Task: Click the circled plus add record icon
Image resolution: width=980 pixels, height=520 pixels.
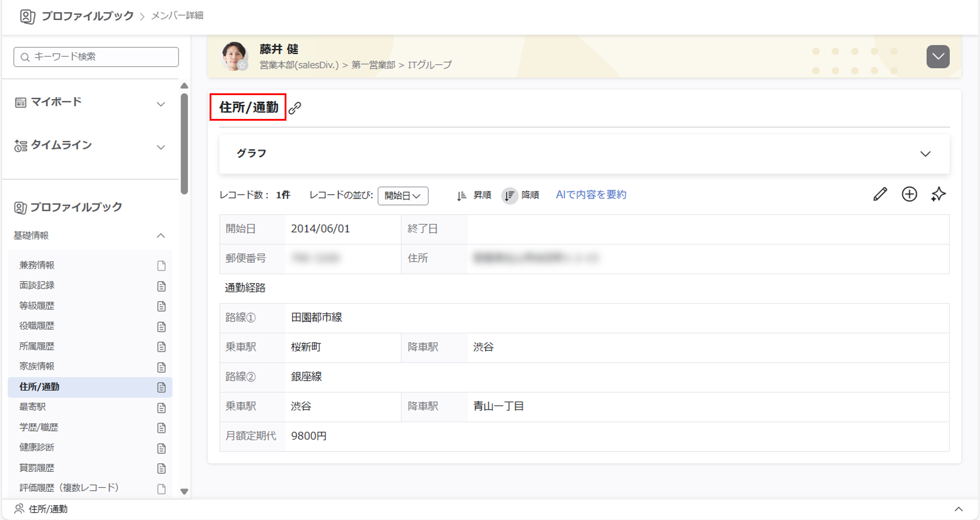Action: (x=909, y=194)
